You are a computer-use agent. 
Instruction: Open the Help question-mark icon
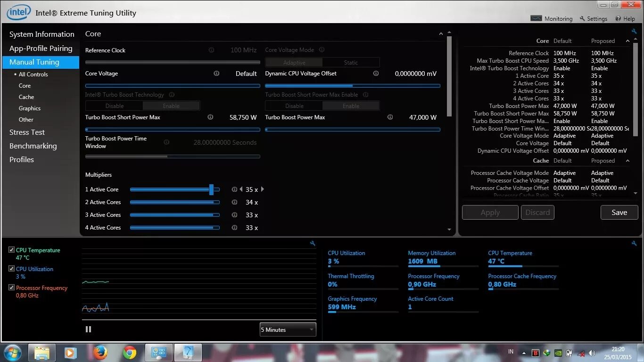coord(618,19)
